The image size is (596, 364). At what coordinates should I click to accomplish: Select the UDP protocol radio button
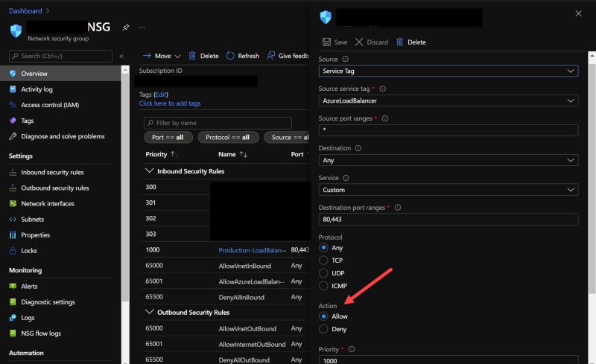[323, 272]
